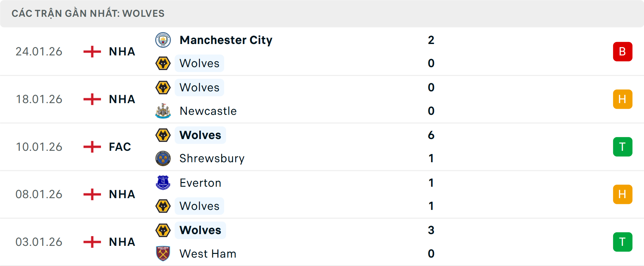The width and height of the screenshot is (644, 266).
Task: Expand the FAC competition label
Action: [x=120, y=147]
